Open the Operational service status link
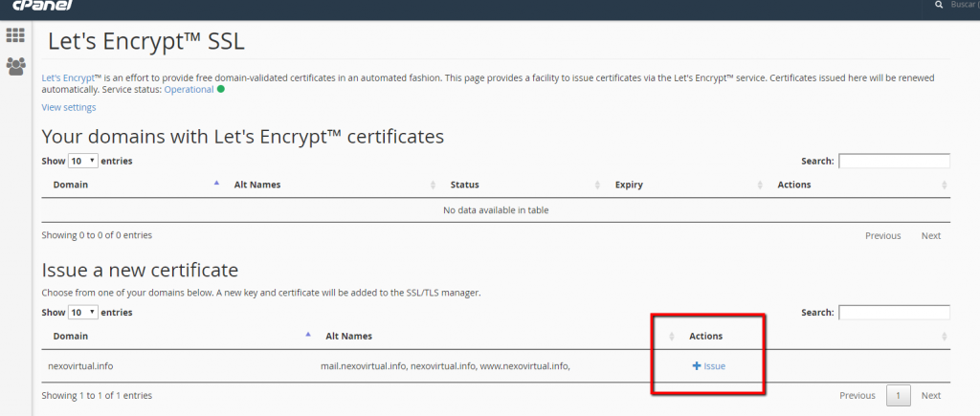 (x=189, y=89)
